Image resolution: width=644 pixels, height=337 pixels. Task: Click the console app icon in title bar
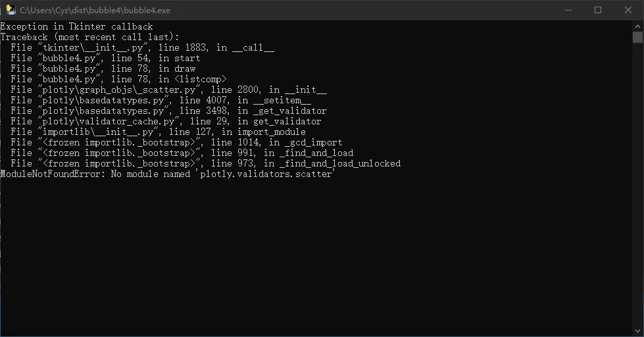click(x=11, y=10)
